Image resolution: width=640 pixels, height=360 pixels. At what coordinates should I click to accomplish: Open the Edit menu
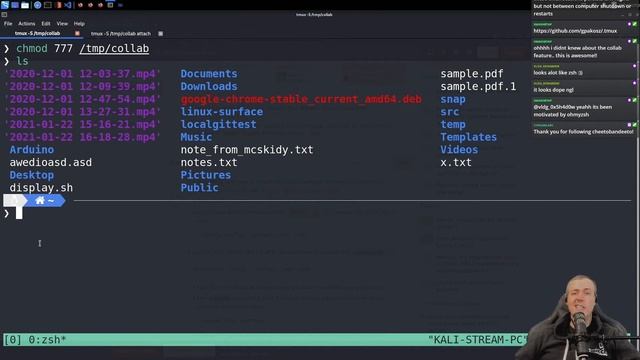pos(46,24)
